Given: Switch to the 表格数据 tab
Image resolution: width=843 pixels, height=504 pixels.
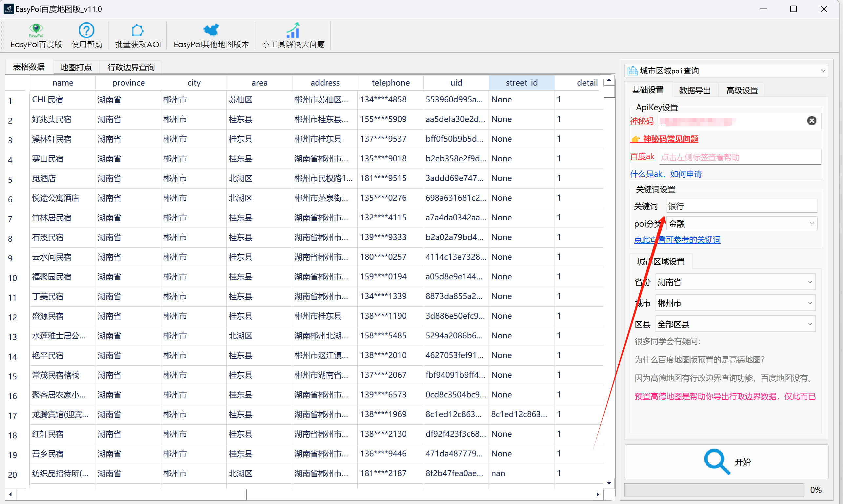Looking at the screenshot, I should pyautogui.click(x=29, y=67).
